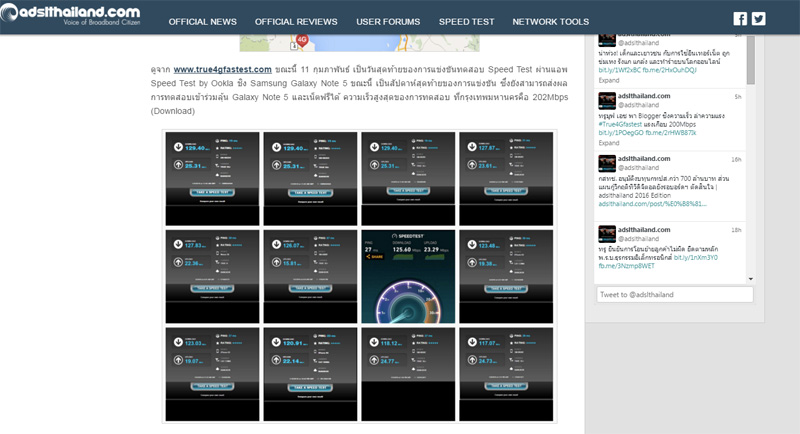The image size is (800, 434).
Task: Open the Twitter icon in header
Action: (x=759, y=19)
